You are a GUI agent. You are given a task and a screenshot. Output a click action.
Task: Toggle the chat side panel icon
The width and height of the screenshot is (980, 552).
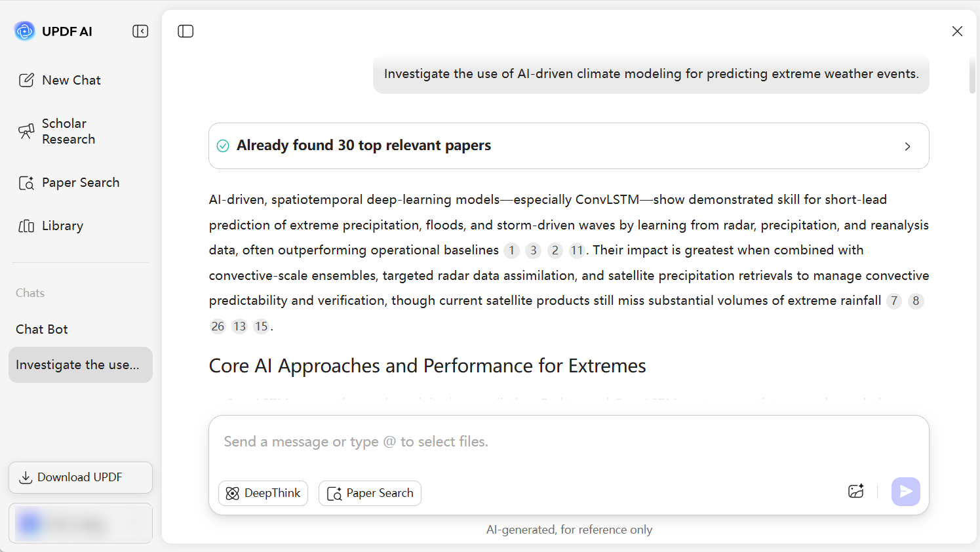coord(186,31)
